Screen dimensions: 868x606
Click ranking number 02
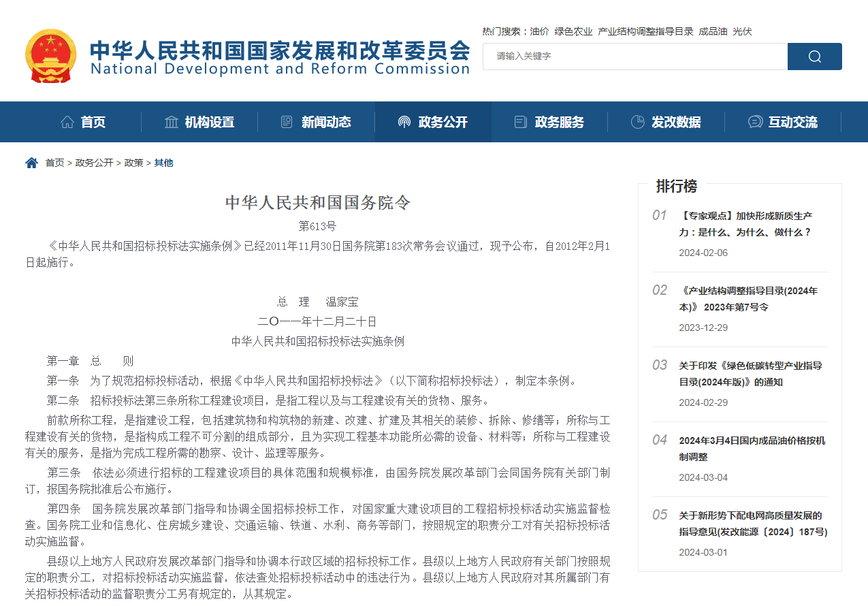(x=659, y=290)
